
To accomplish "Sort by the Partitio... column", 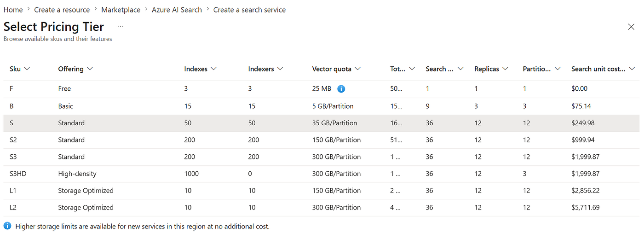I will point(542,69).
